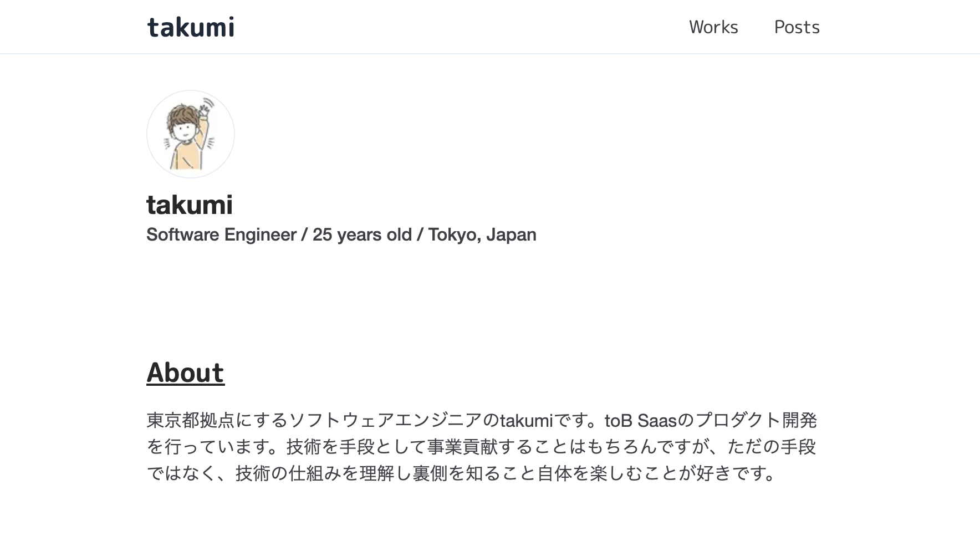Open the Works page
This screenshot has width=980, height=541.
click(713, 27)
